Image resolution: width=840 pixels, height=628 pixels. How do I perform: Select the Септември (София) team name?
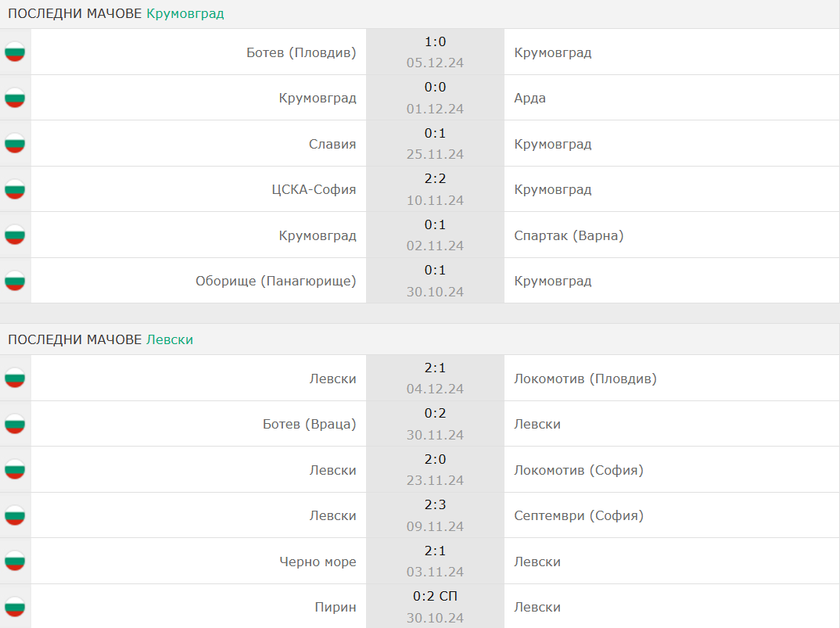[x=579, y=515]
